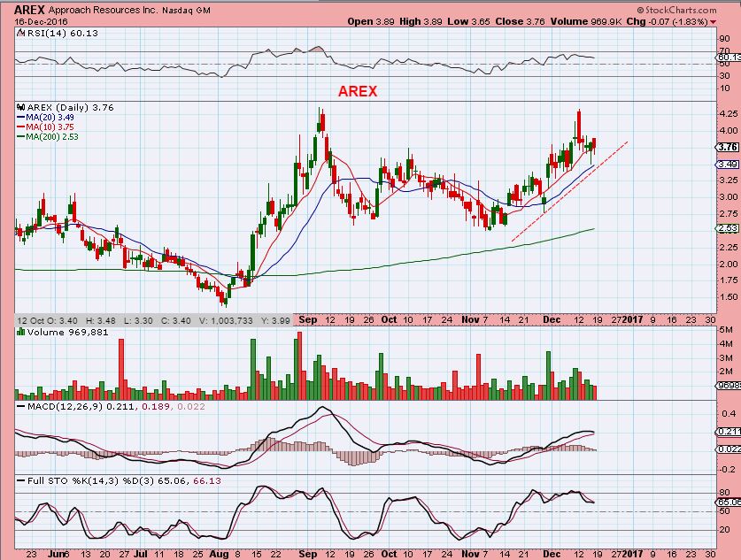Click the 66.13 stochastic %D value
This screenshot has height=560, width=741.
click(206, 481)
